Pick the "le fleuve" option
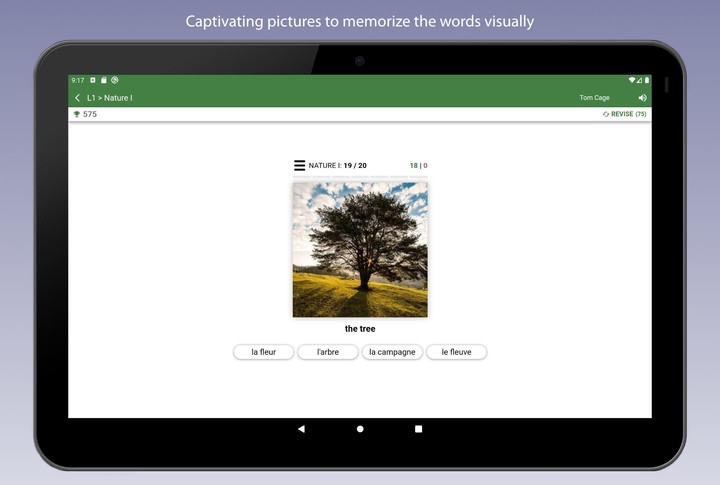The image size is (720, 485). pyautogui.click(x=456, y=352)
